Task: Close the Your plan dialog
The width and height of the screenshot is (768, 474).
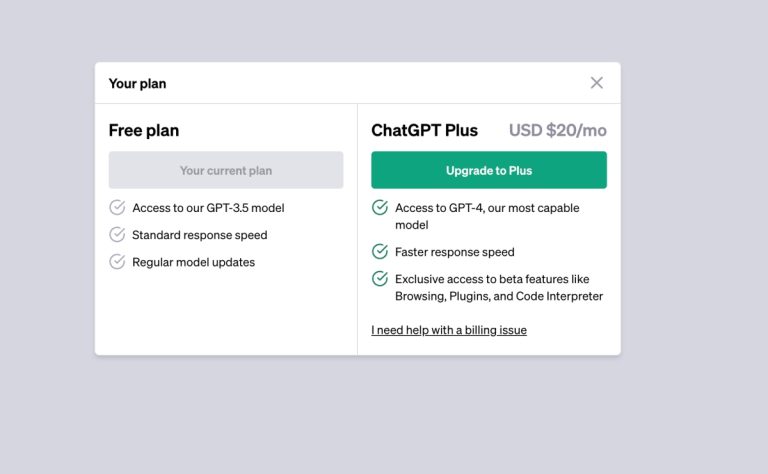Action: [x=597, y=83]
